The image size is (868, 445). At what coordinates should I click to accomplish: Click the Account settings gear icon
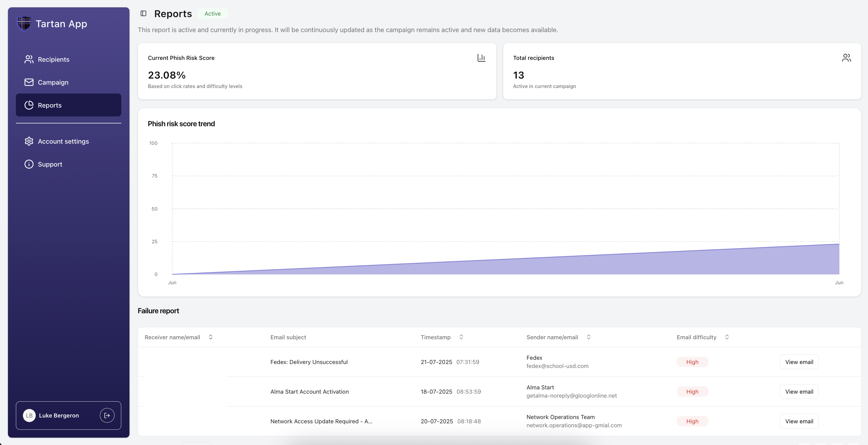[29, 141]
